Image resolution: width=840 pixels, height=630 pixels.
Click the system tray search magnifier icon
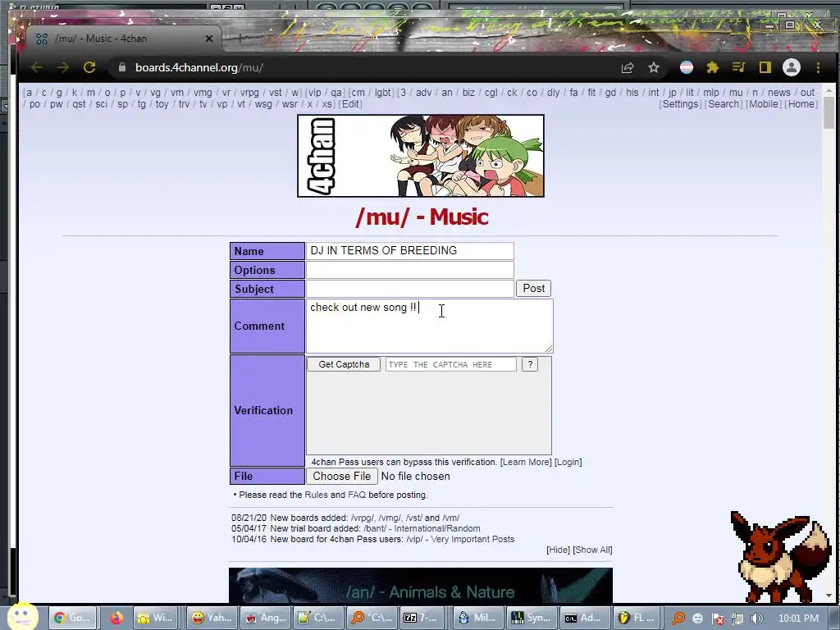coord(678,619)
